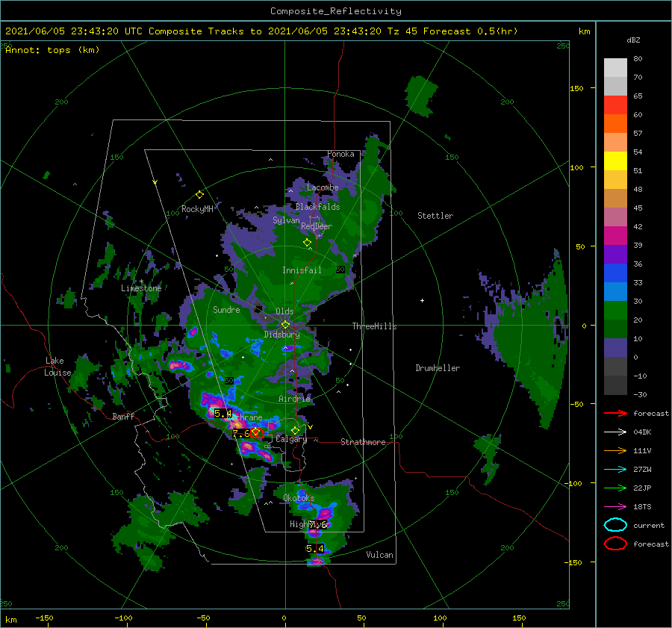Click the Lake Louise label
The width and height of the screenshot is (672, 628).
click(x=57, y=367)
